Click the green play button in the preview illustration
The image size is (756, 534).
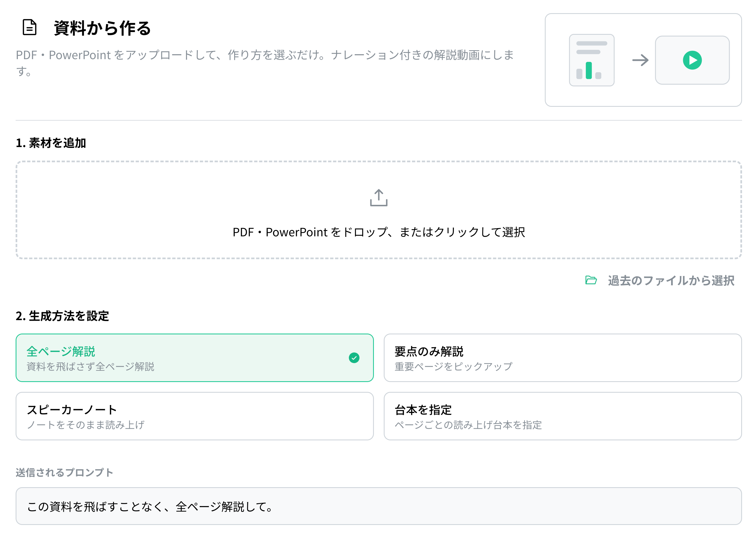point(692,60)
